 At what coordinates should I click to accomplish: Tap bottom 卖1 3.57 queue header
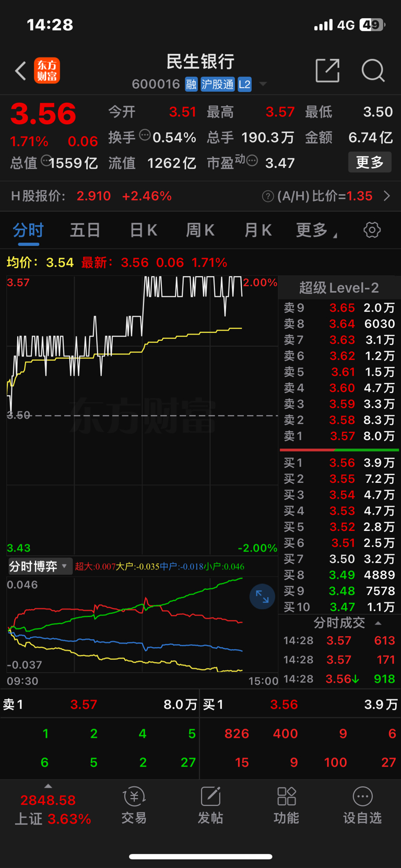(x=100, y=705)
